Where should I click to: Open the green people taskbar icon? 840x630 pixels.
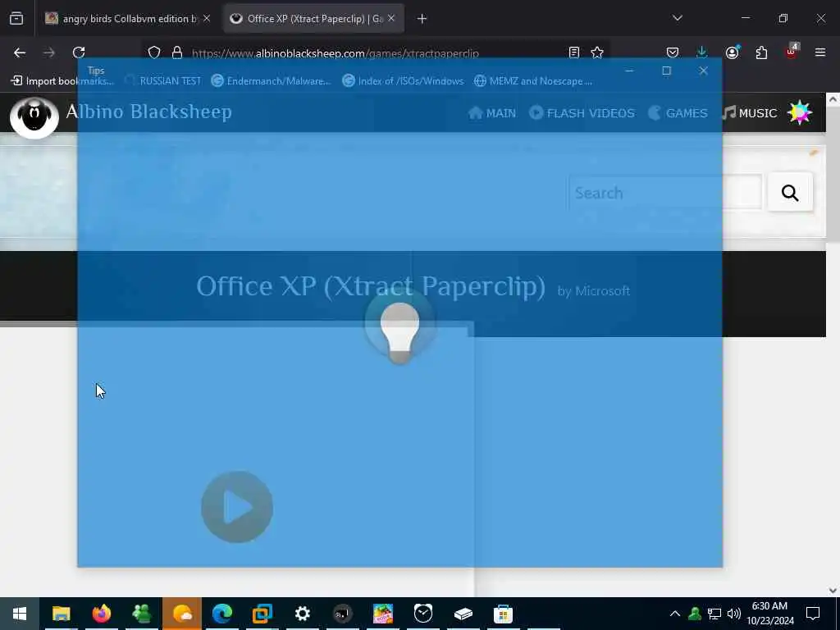[141, 614]
